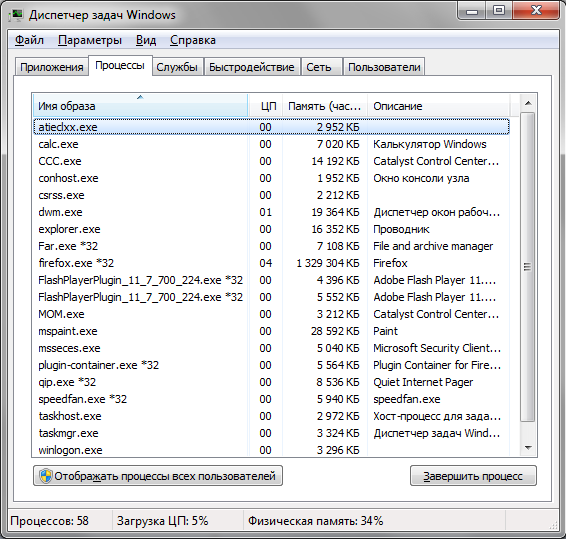The image size is (566, 540).
Task: Open the Параметры menu
Action: [x=90, y=40]
